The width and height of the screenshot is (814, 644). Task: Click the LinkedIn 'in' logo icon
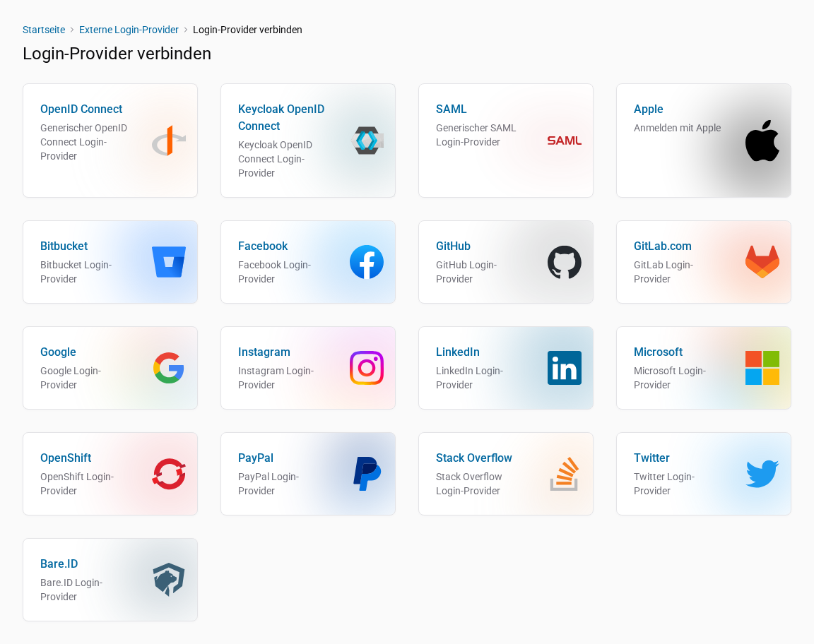[x=565, y=368]
